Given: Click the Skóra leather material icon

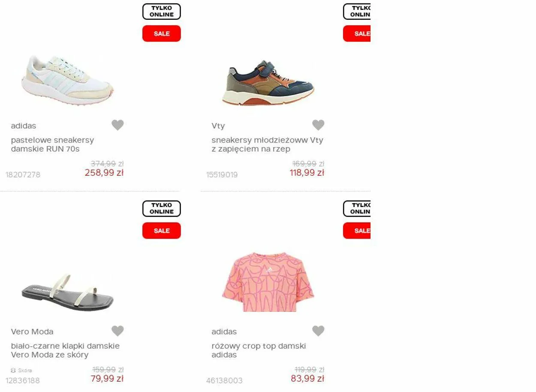Looking at the screenshot, I should coord(13,370).
